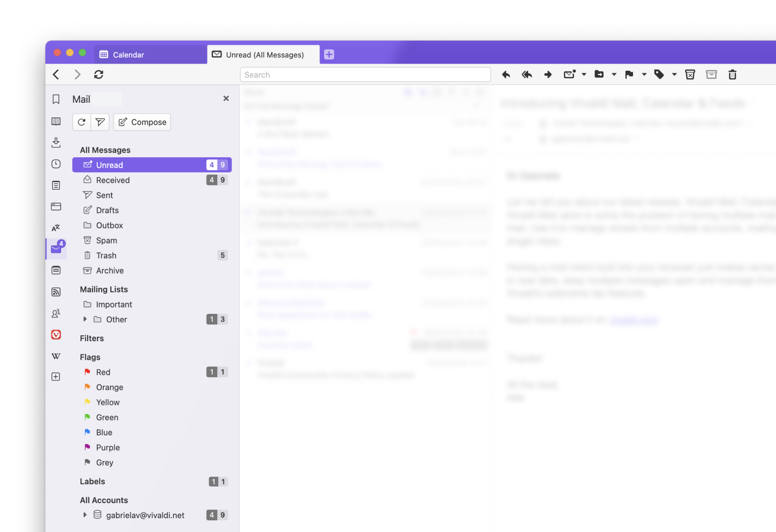Close the Mail panel
The width and height of the screenshot is (776, 532).
(x=226, y=99)
